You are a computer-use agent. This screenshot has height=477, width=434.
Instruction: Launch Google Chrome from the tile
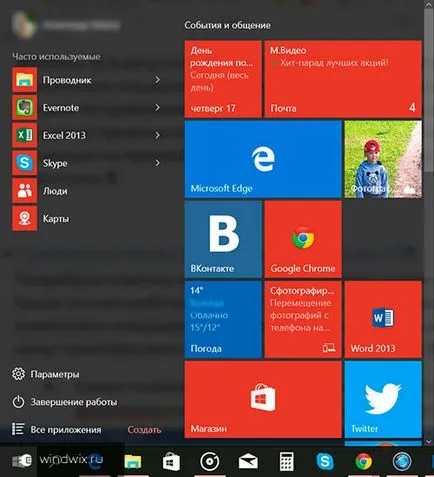tap(303, 239)
